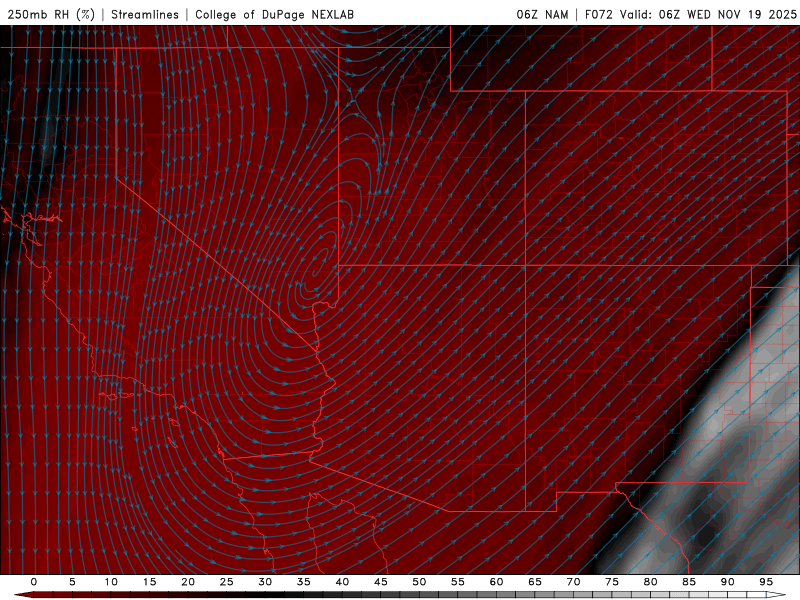Click the "85" scale number

689,582
